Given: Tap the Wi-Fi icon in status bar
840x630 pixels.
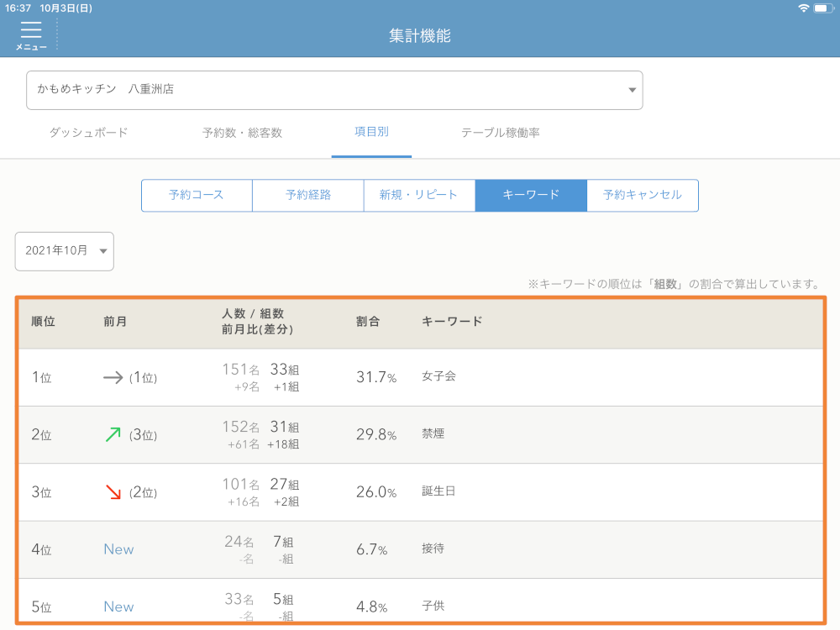Looking at the screenshot, I should pos(804,8).
